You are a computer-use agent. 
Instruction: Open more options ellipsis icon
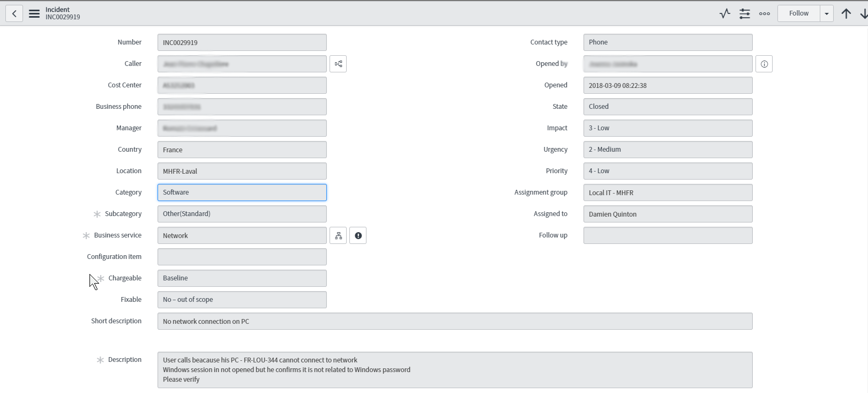765,13
